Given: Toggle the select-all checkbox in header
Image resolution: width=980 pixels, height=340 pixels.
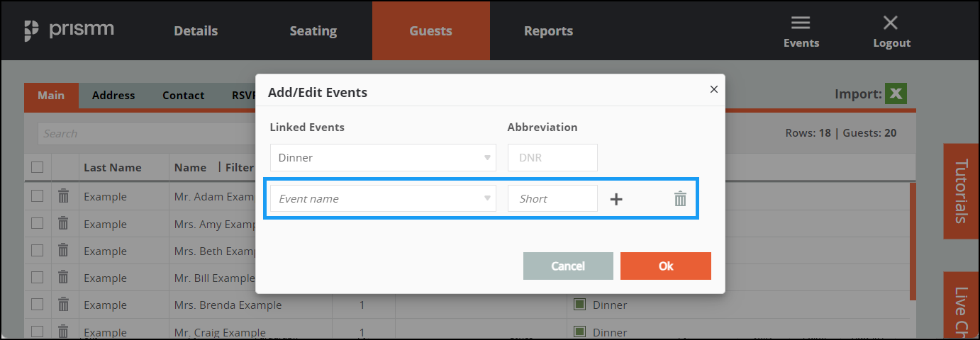Looking at the screenshot, I should (x=38, y=167).
